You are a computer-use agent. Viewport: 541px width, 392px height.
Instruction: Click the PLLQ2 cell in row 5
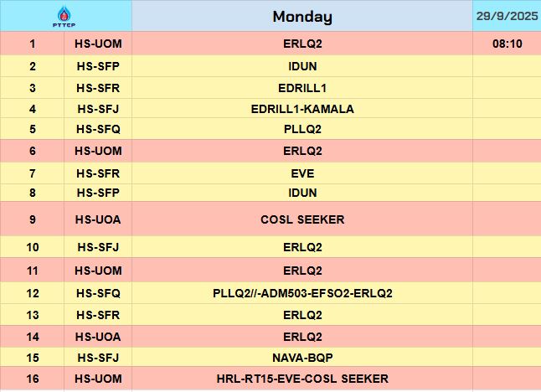pos(302,129)
